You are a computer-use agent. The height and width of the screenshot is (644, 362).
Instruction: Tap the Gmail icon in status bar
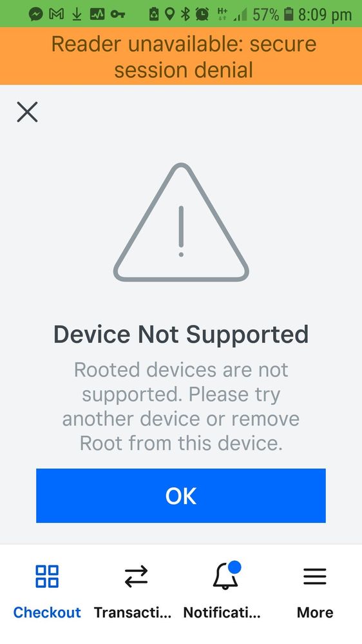coord(57,14)
